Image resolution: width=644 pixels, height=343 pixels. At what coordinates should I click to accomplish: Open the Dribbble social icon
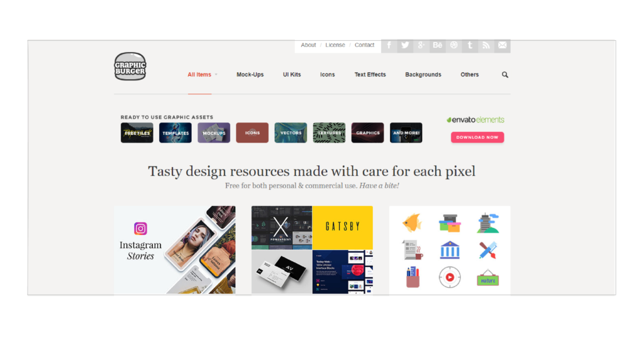pyautogui.click(x=454, y=45)
